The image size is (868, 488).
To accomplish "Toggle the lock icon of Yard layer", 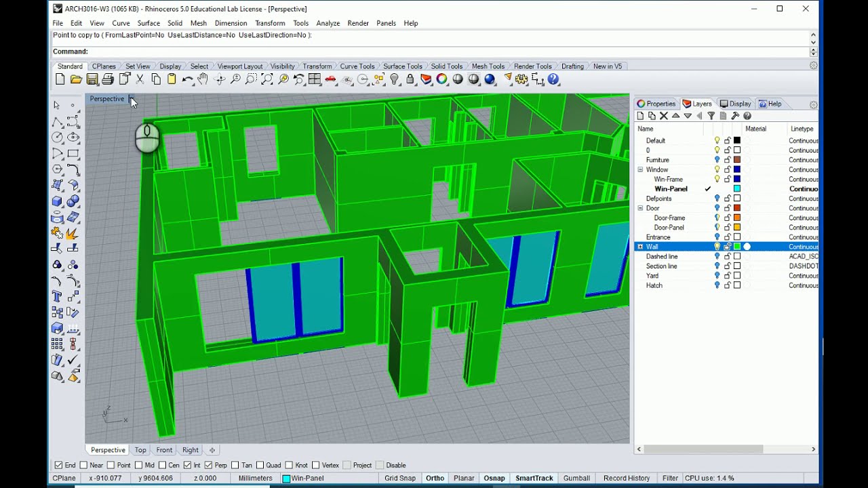I will click(728, 276).
